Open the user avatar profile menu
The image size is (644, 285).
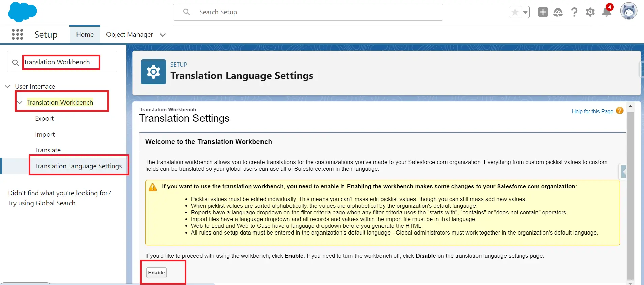[628, 11]
